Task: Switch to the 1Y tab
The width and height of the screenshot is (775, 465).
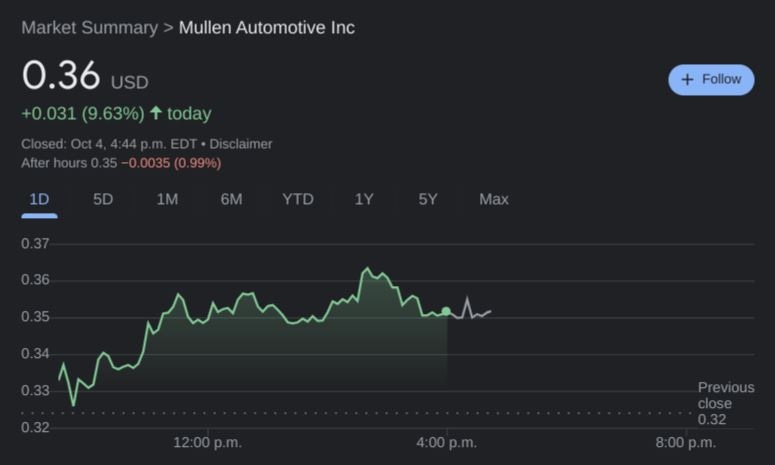Action: click(x=364, y=199)
